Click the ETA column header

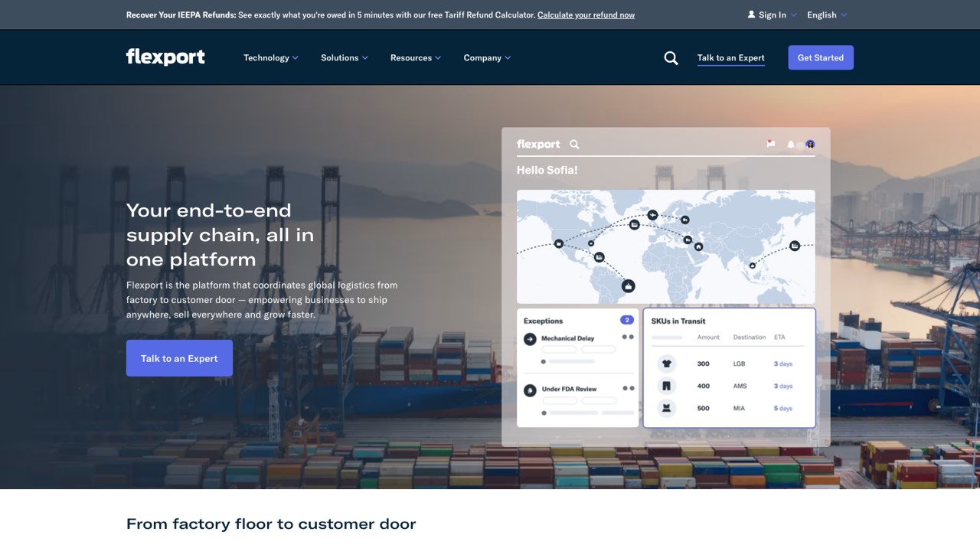pyautogui.click(x=779, y=337)
